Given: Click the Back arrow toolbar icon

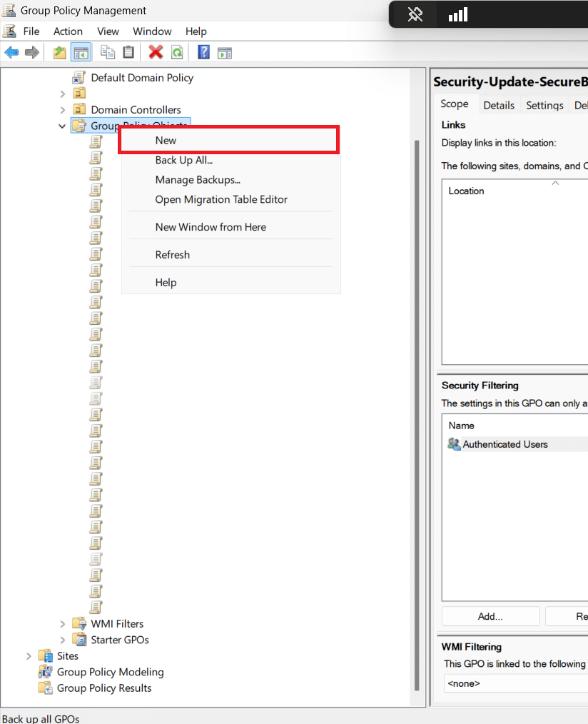Looking at the screenshot, I should click(11, 52).
